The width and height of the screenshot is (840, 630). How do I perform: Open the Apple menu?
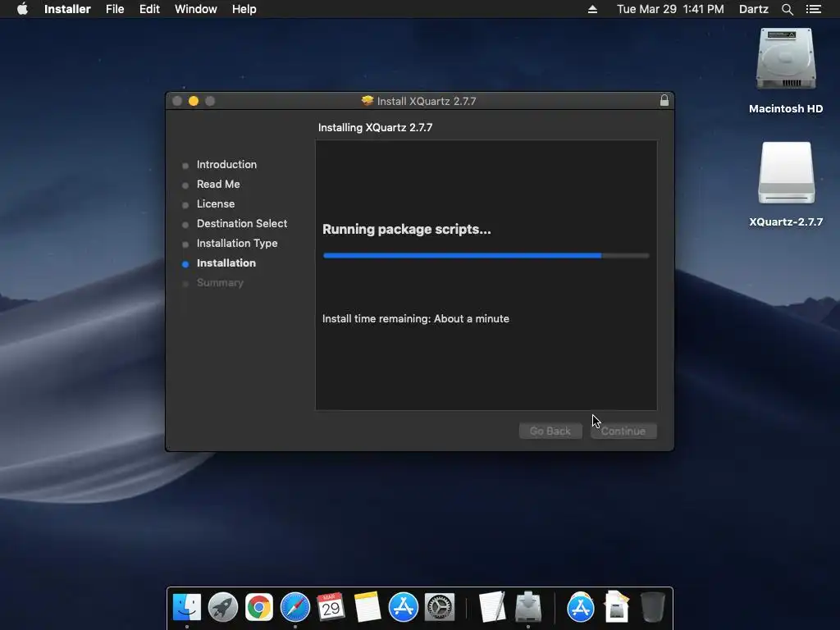pos(22,9)
